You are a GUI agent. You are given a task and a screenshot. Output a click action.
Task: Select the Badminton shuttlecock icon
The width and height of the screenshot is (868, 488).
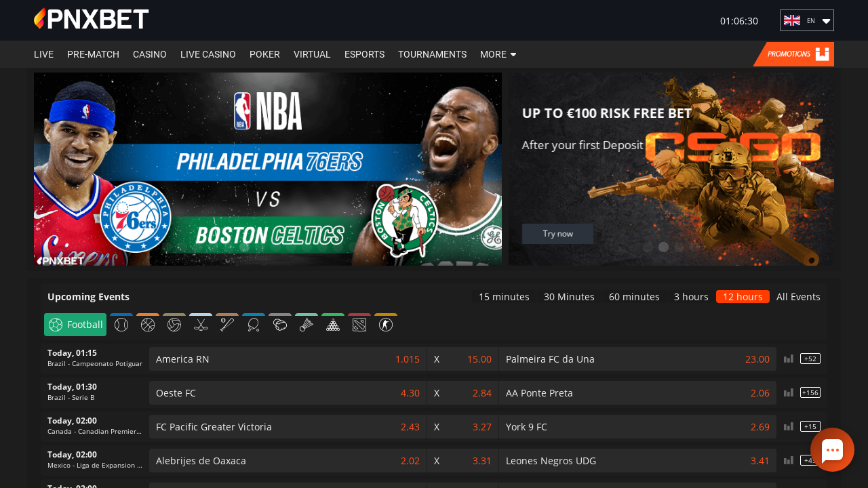pos(307,325)
